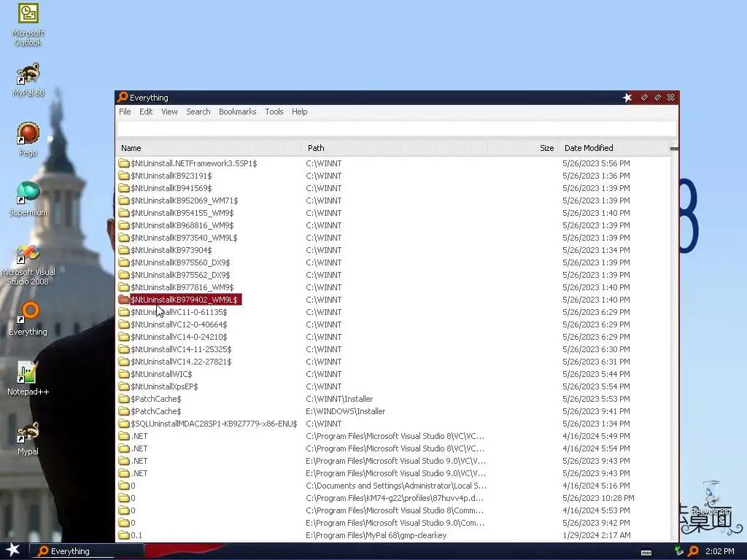Sort by the Name column header
Image resolution: width=747 pixels, height=560 pixels.
[208, 148]
